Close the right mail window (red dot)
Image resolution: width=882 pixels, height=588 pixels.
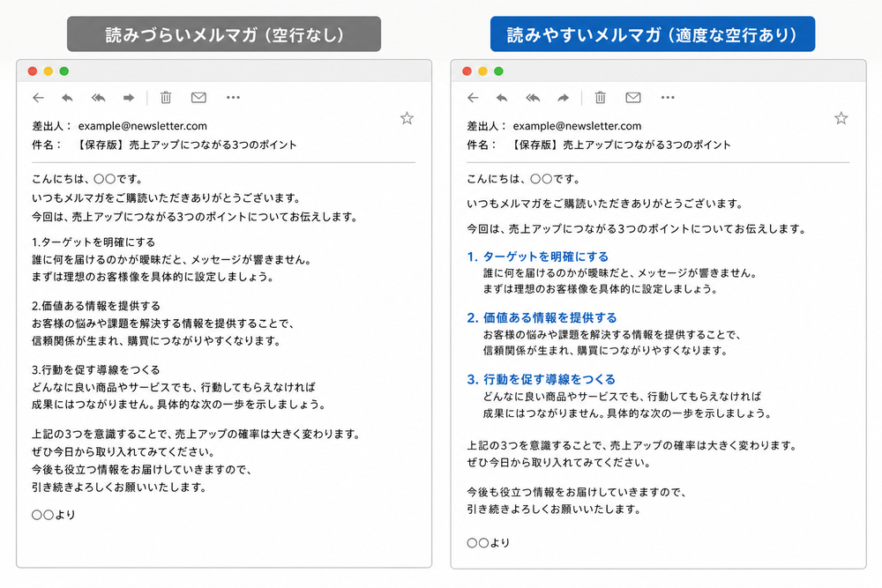click(467, 71)
